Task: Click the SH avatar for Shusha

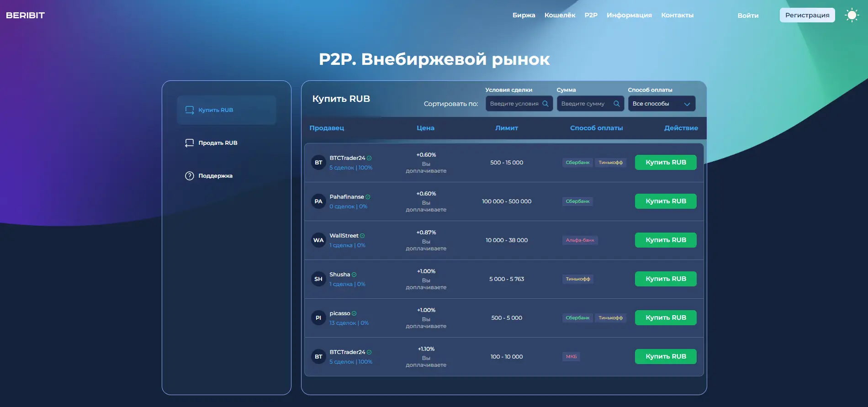Action: click(318, 279)
